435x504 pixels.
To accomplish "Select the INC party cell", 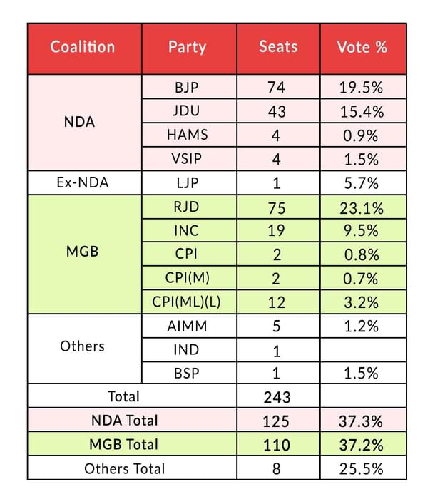I will (188, 231).
